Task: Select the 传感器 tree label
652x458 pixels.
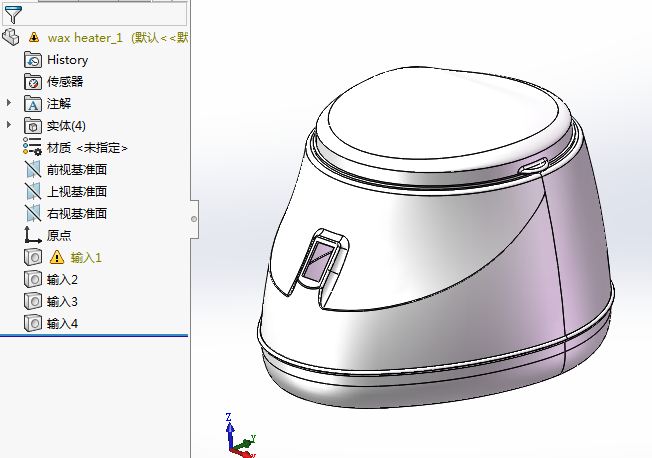Action: click(65, 82)
